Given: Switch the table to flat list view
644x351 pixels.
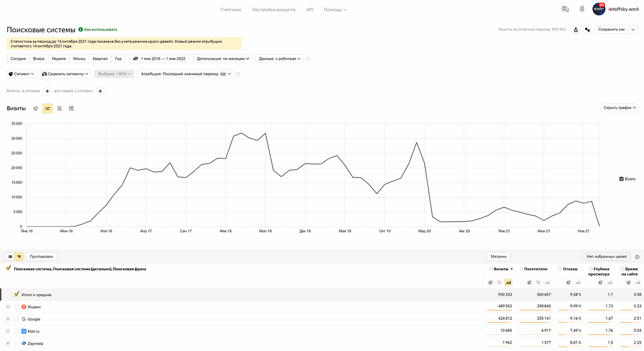Looking at the screenshot, I should coord(10,257).
